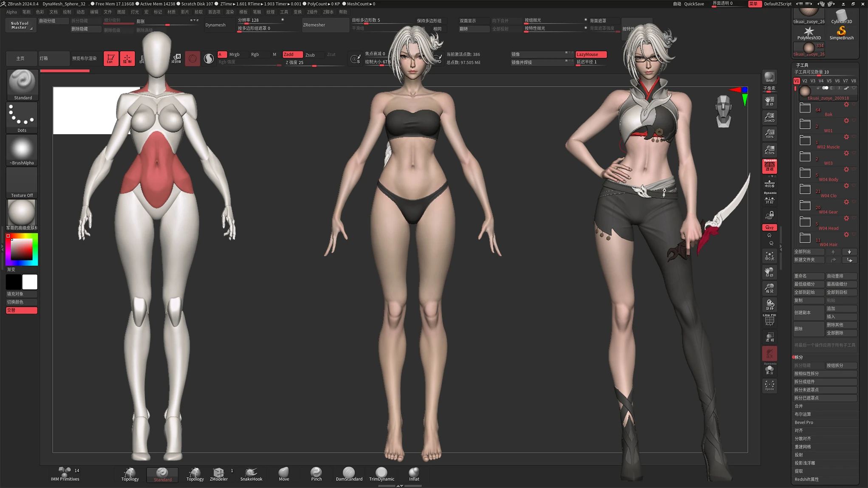Select the SnakeHook brush at bottom shelf
This screenshot has width=868, height=488.
click(x=251, y=474)
